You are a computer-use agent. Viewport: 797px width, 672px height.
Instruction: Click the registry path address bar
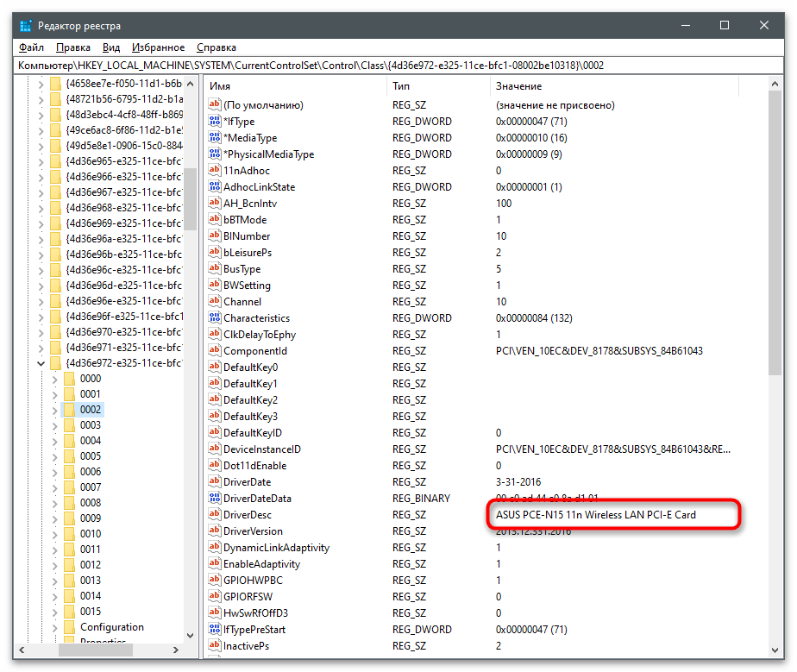[x=398, y=66]
